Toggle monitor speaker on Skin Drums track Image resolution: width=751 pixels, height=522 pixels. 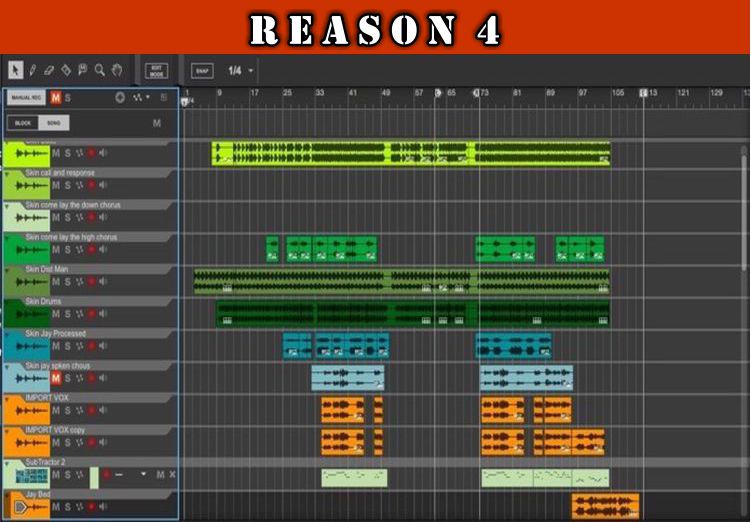point(103,314)
